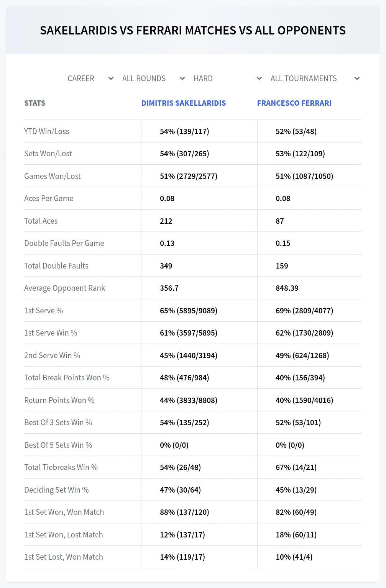Click the ALL ROUNDS chevron arrow
This screenshot has height=588, width=386.
tap(182, 79)
